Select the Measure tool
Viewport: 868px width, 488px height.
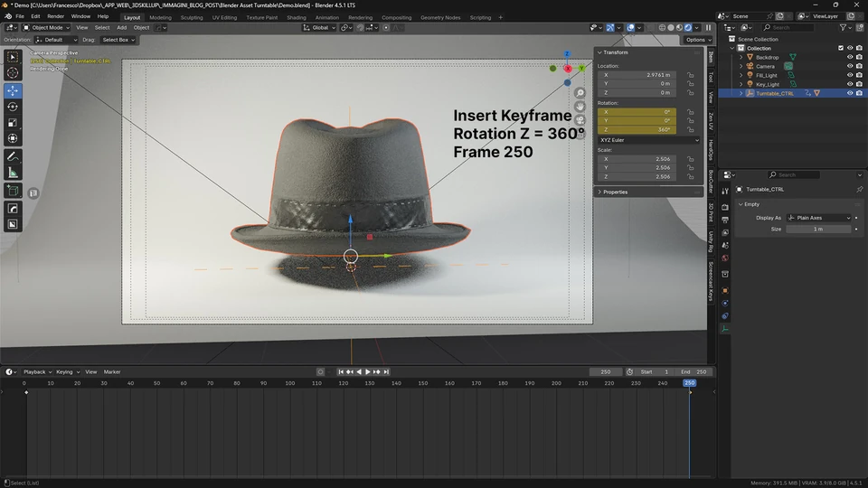point(13,174)
